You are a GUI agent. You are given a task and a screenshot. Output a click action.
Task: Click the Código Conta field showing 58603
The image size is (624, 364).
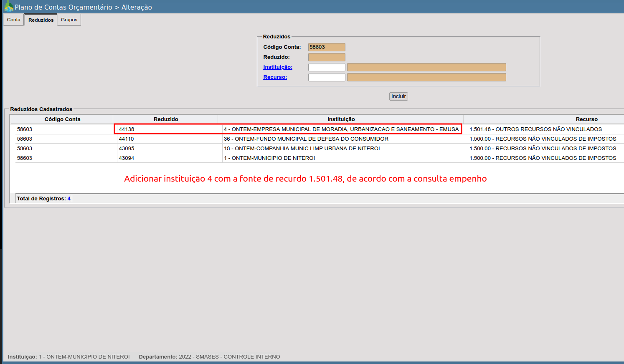click(x=327, y=47)
